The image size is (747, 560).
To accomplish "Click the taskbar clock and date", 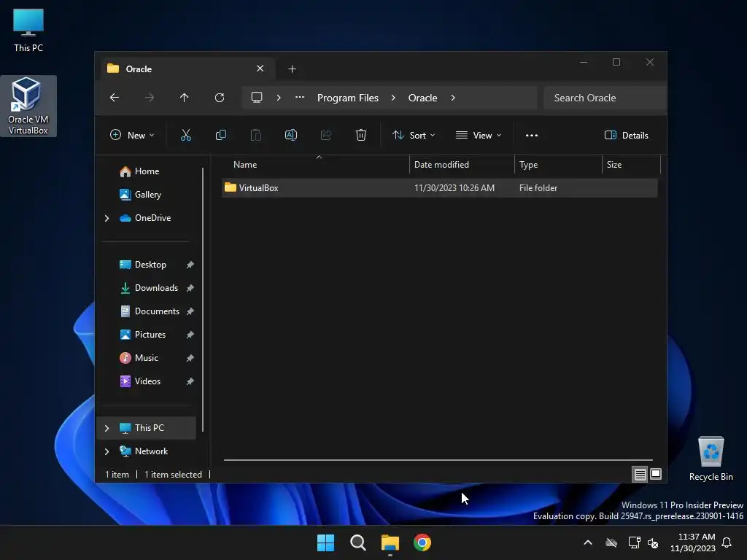I will coord(693,542).
